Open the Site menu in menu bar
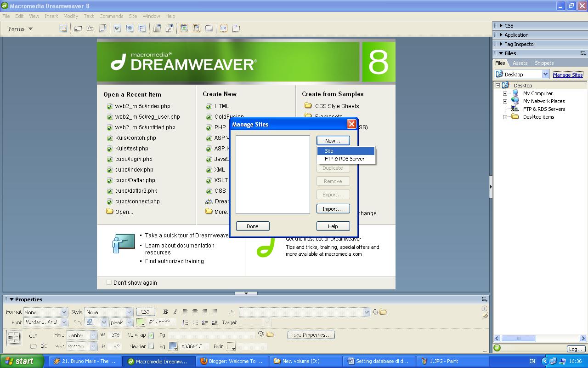The width and height of the screenshot is (588, 368). 133,16
